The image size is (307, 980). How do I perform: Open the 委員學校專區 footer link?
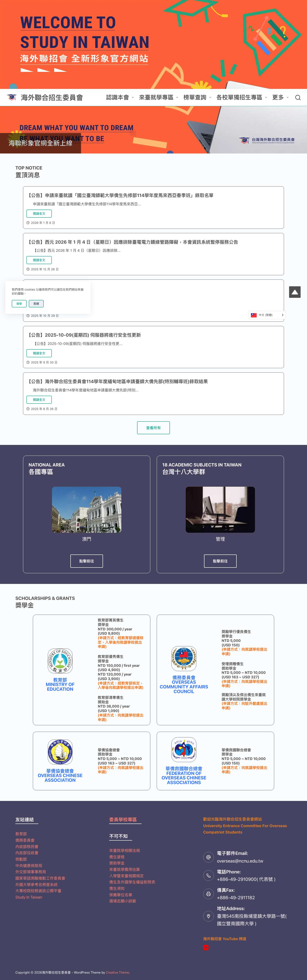coord(123,819)
